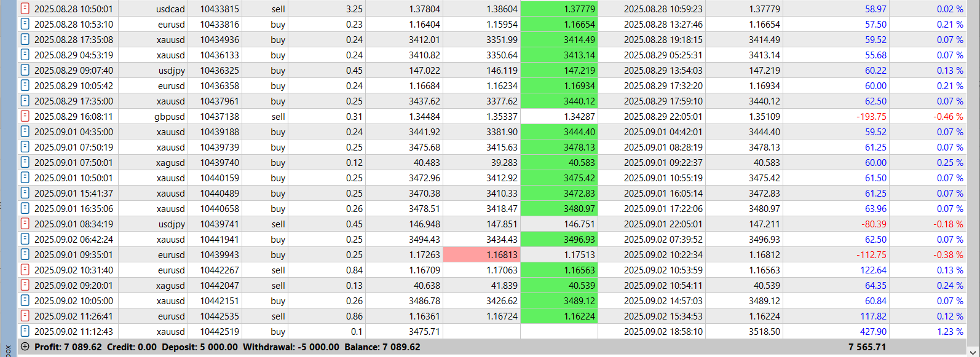Image resolution: width=980 pixels, height=357 pixels.
Task: Click the order icon for ticket 10436133
Action: click(25, 55)
